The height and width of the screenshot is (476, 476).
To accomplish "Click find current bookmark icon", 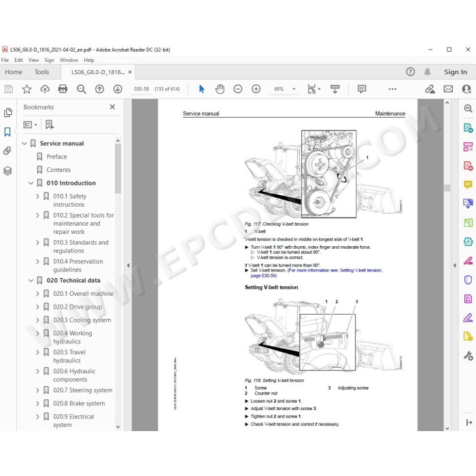I will pos(50,124).
